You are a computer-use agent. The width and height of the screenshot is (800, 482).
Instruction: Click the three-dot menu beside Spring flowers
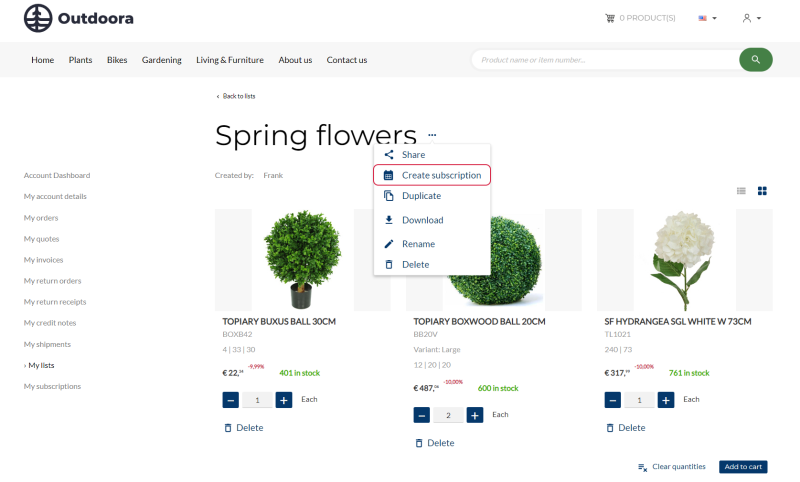(432, 134)
